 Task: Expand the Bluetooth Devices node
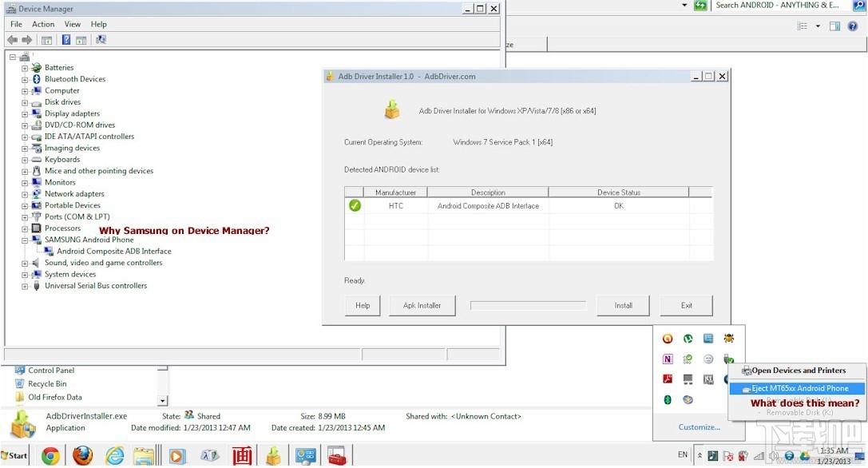(25, 80)
